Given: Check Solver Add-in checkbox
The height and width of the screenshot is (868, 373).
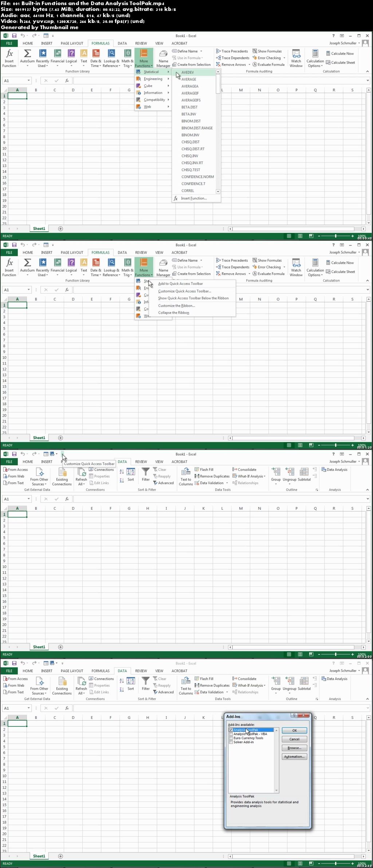Looking at the screenshot, I should click(x=231, y=742).
